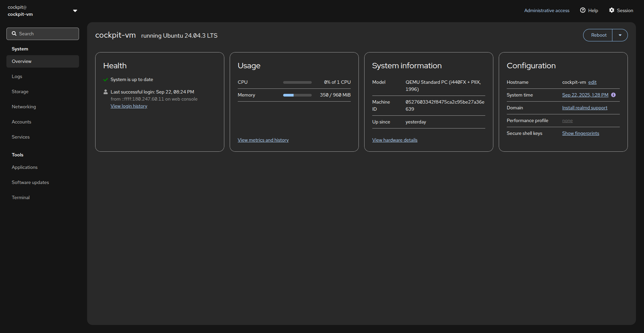Open the Overview page in sidebar

[x=43, y=61]
